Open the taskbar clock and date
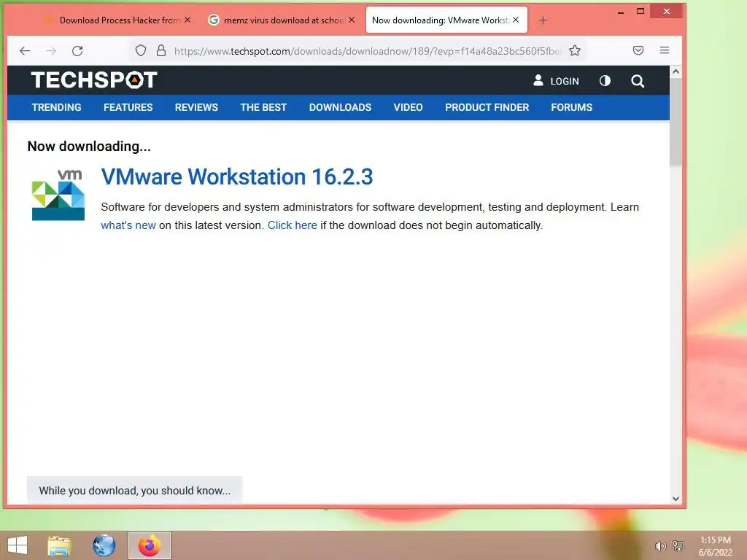This screenshot has width=747, height=560. [x=715, y=546]
